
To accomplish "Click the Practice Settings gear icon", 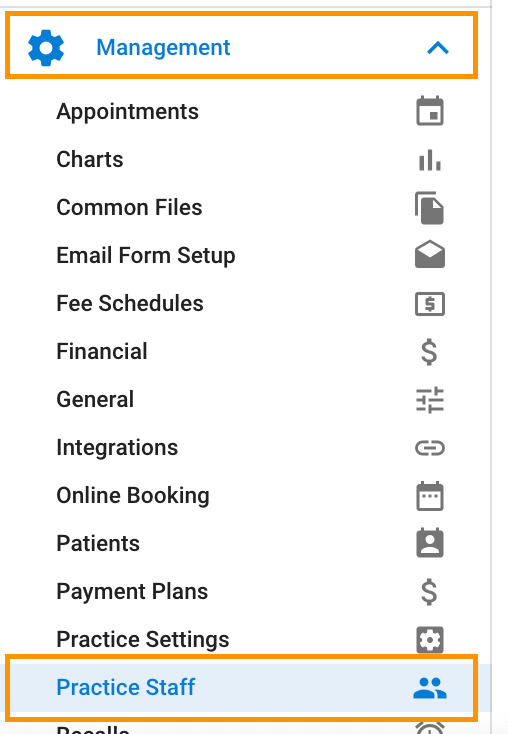I will 430,639.
